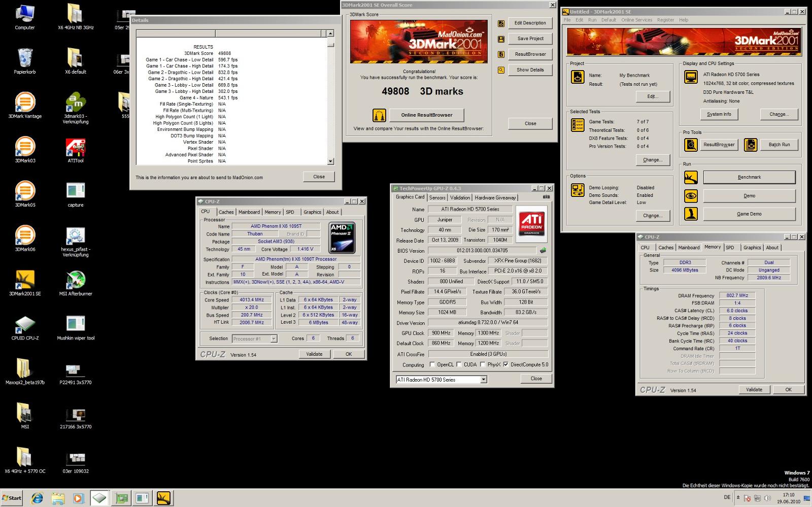Screen dimensions: 812x507
Task: Click the OK button in CPU-Z memory window
Action: 788,390
